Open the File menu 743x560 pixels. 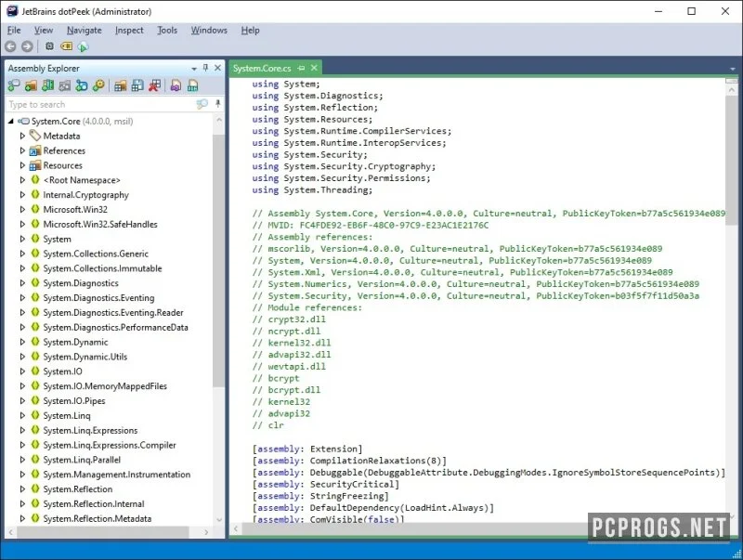point(14,31)
